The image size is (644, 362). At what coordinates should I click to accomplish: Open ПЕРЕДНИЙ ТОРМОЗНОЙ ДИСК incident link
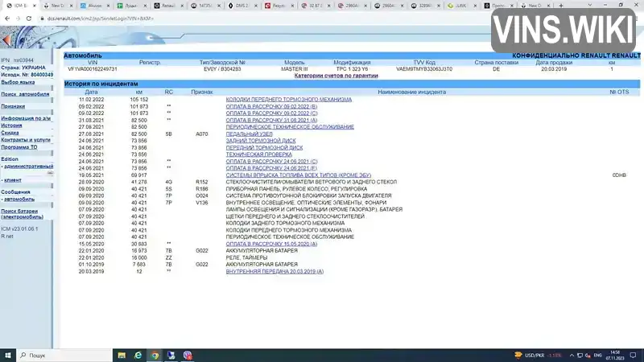(x=264, y=148)
